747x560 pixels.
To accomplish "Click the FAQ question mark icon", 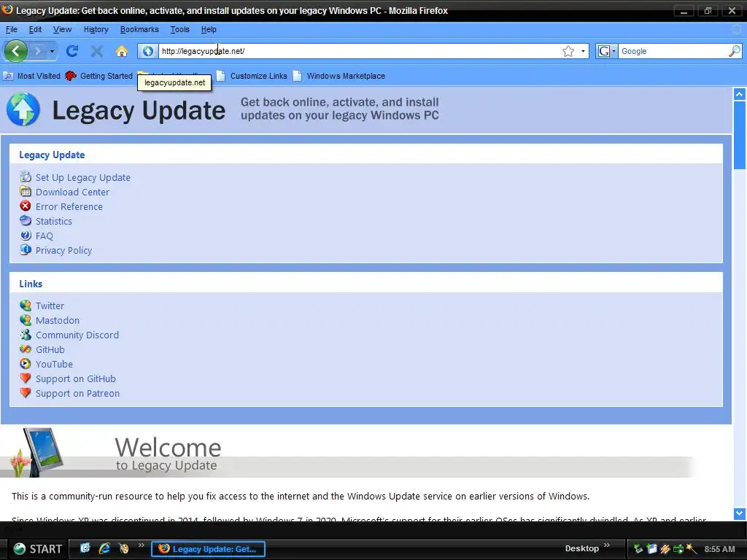I will pyautogui.click(x=26, y=236).
